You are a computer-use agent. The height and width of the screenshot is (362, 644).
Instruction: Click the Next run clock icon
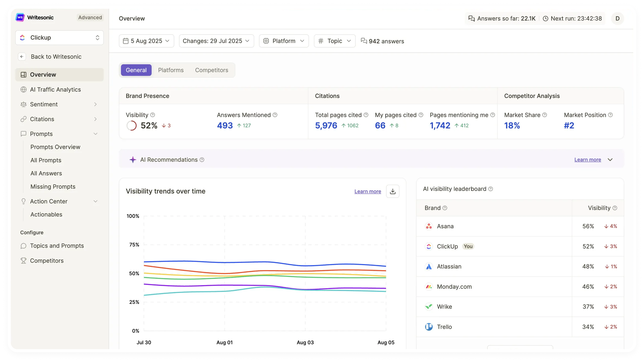coord(546,18)
